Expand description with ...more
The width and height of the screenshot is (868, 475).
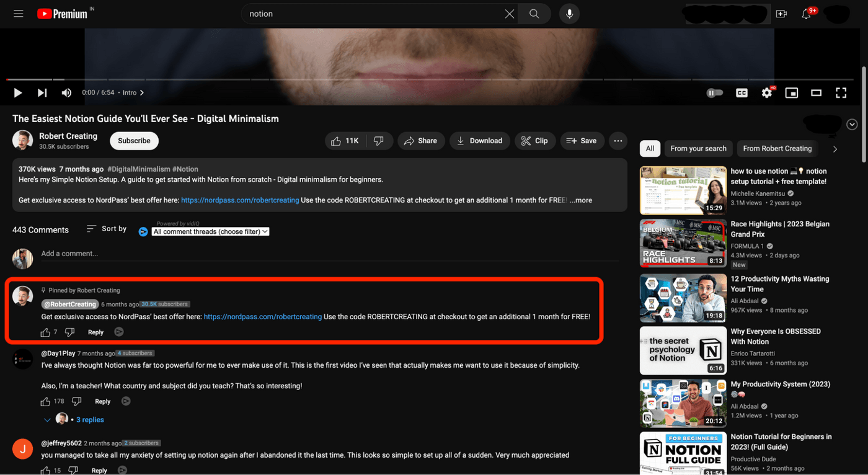point(581,200)
